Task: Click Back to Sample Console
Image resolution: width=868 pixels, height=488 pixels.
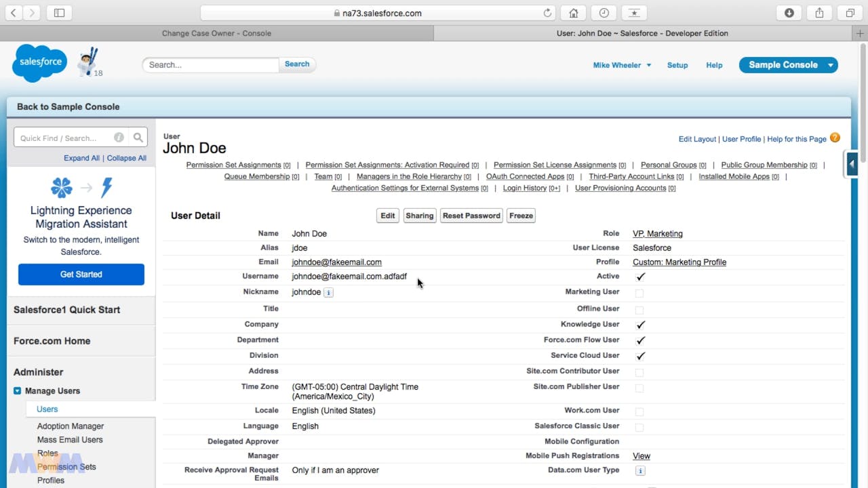Action: pyautogui.click(x=68, y=106)
